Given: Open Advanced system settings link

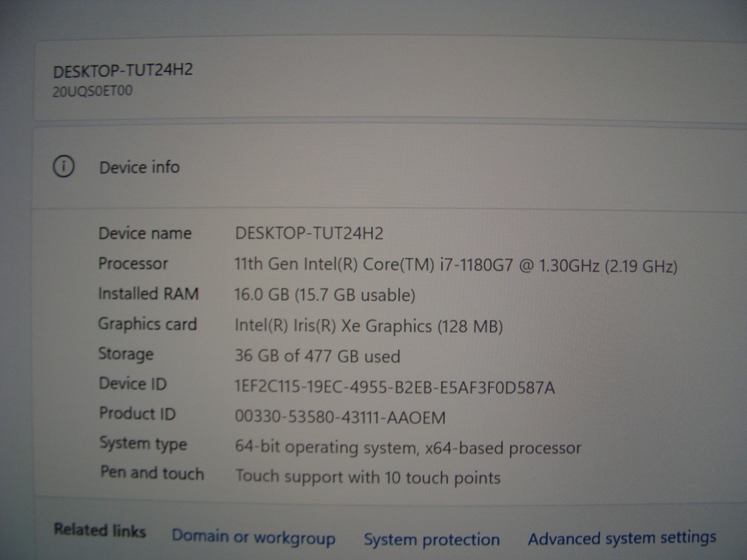Looking at the screenshot, I should coord(622,538).
